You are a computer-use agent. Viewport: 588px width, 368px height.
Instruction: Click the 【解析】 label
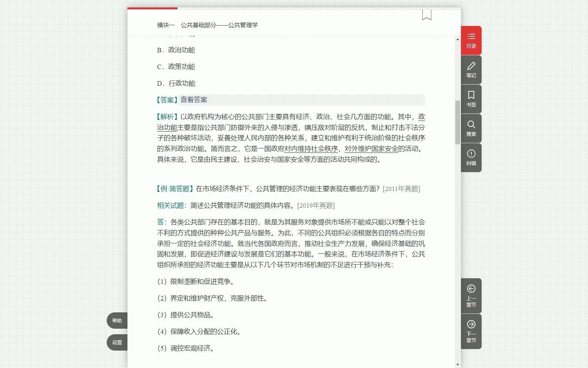[x=168, y=117]
